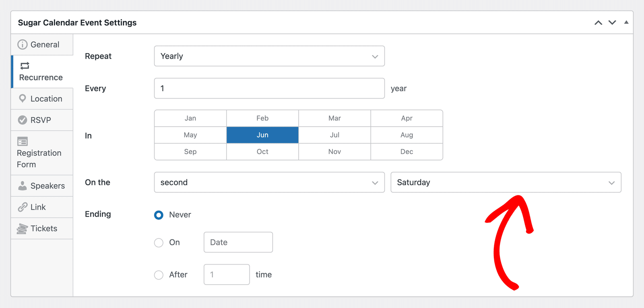Select May in the month grid
The width and height of the screenshot is (644, 308).
point(190,135)
